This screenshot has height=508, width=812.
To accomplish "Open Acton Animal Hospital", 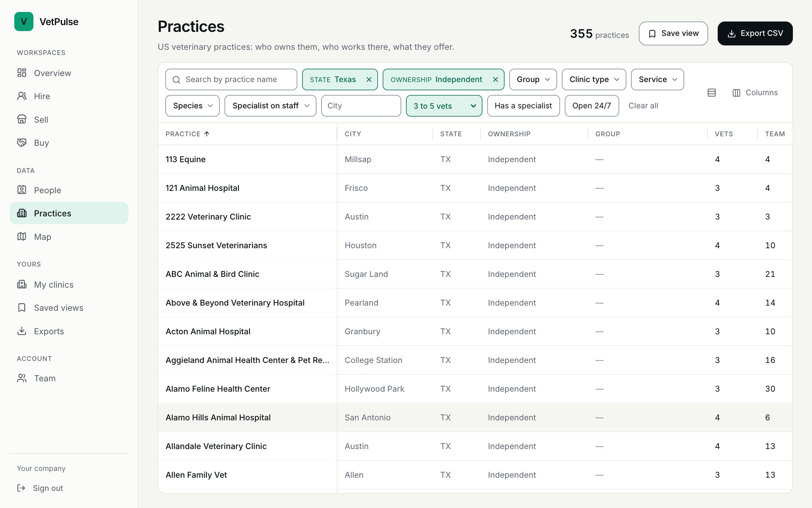I will 475,331.
